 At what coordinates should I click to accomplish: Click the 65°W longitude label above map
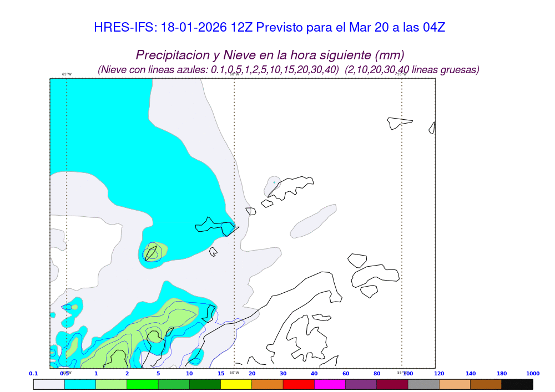67,74
